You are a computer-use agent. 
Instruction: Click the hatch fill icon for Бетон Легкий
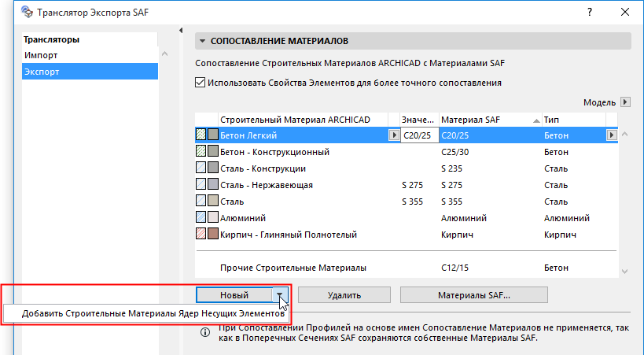(x=201, y=135)
